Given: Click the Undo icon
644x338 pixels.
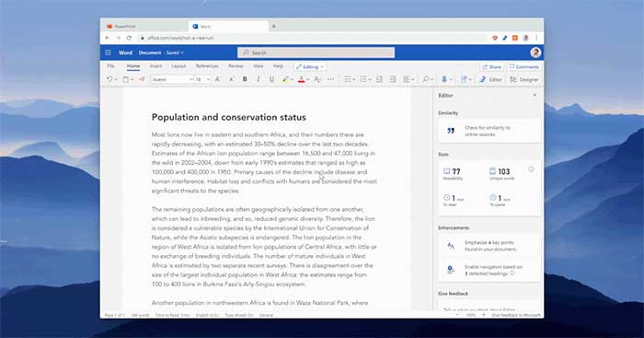Looking at the screenshot, I should (x=109, y=79).
